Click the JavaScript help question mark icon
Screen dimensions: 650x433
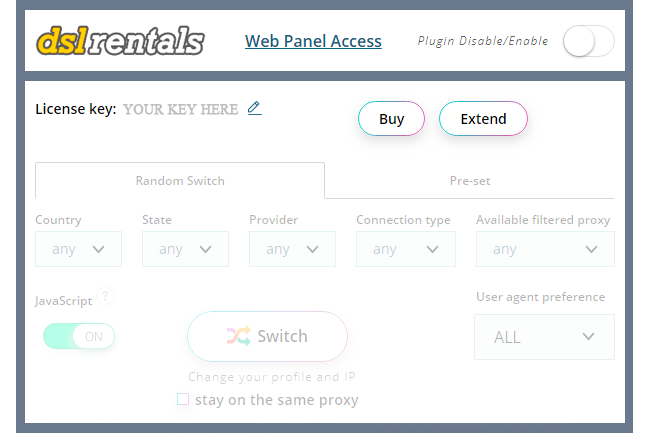tap(105, 296)
